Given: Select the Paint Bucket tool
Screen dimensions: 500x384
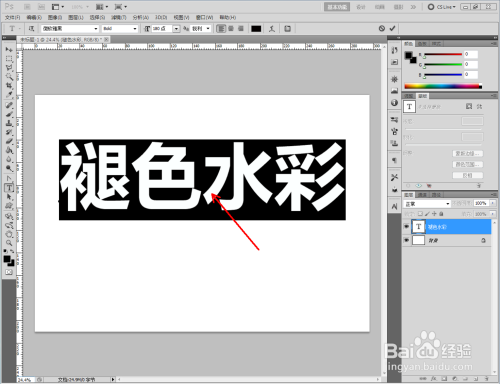Looking at the screenshot, I should (9, 150).
